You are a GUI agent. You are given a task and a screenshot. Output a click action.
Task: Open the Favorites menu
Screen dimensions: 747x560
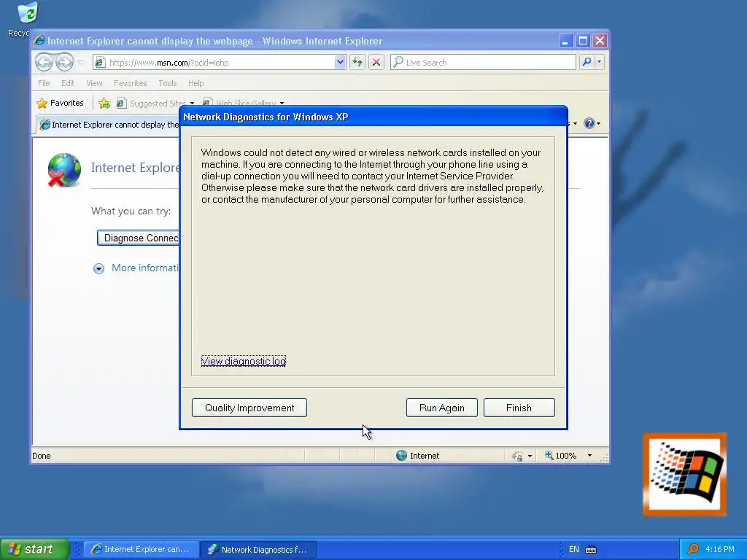(x=130, y=83)
